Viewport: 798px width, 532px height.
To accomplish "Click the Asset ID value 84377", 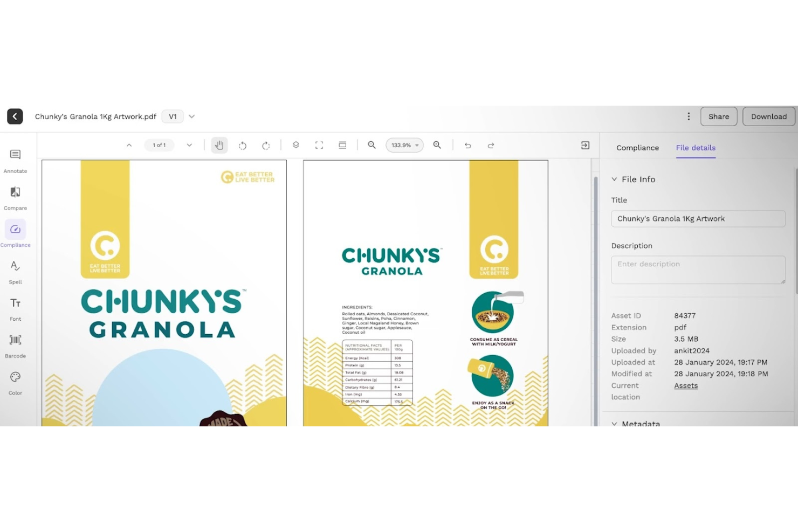I will tap(685, 315).
